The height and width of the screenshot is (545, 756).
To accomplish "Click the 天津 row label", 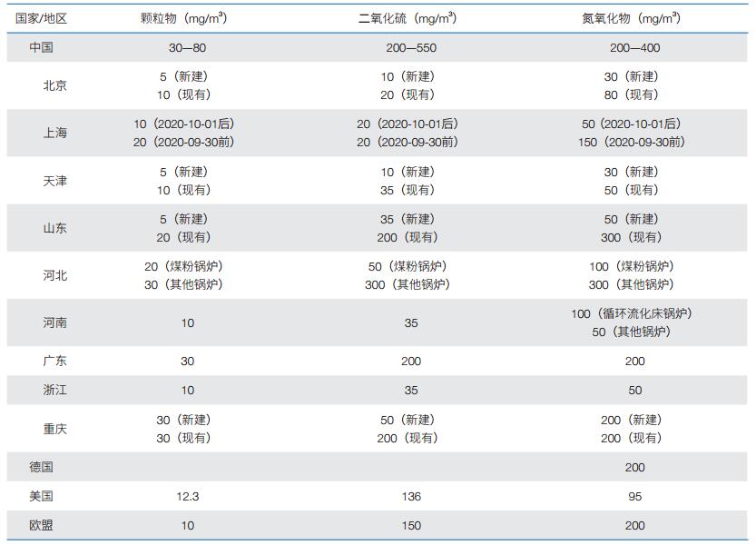I will tap(55, 181).
